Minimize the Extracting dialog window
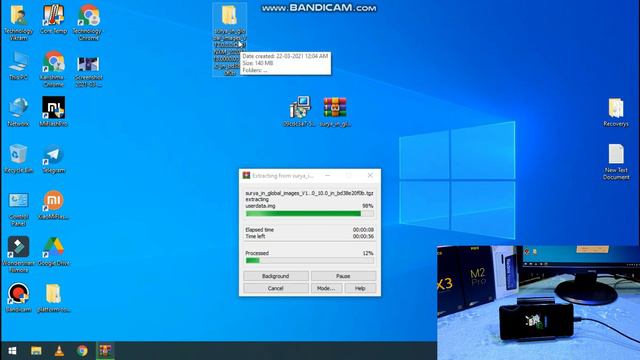The image size is (640, 360). tap(327, 176)
